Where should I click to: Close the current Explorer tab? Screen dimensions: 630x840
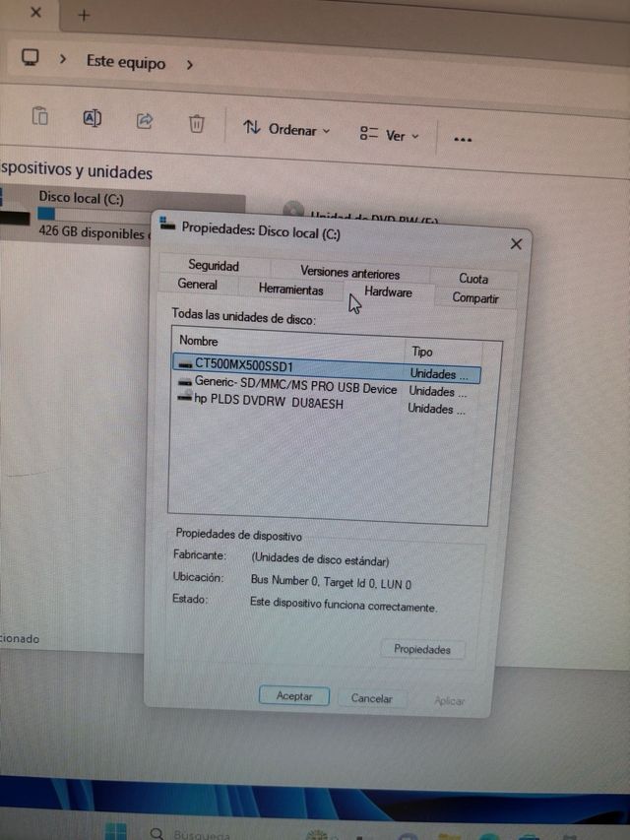tap(35, 13)
